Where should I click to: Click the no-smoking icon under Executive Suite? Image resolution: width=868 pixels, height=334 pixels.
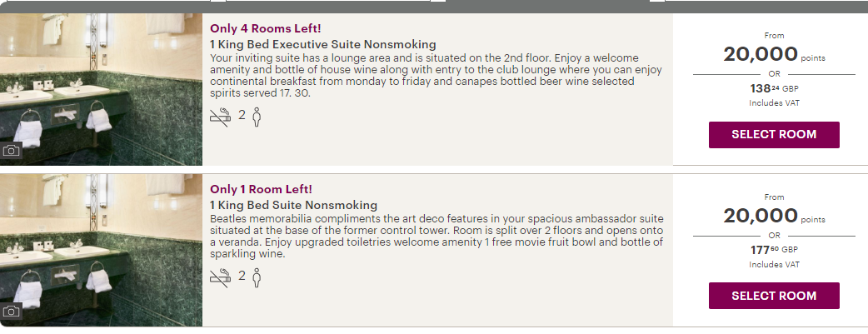click(220, 116)
